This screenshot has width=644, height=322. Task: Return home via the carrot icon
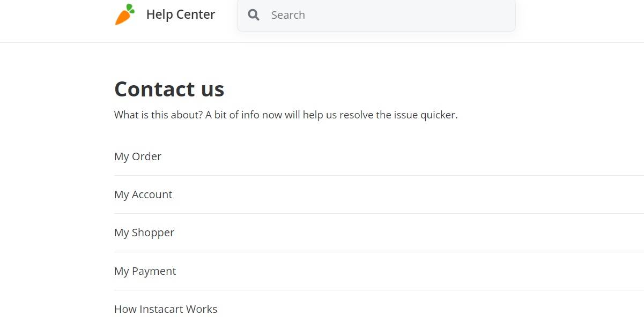pyautogui.click(x=124, y=14)
